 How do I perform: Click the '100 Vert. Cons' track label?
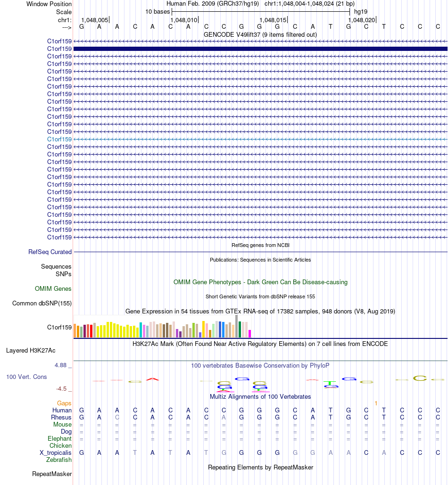26,377
